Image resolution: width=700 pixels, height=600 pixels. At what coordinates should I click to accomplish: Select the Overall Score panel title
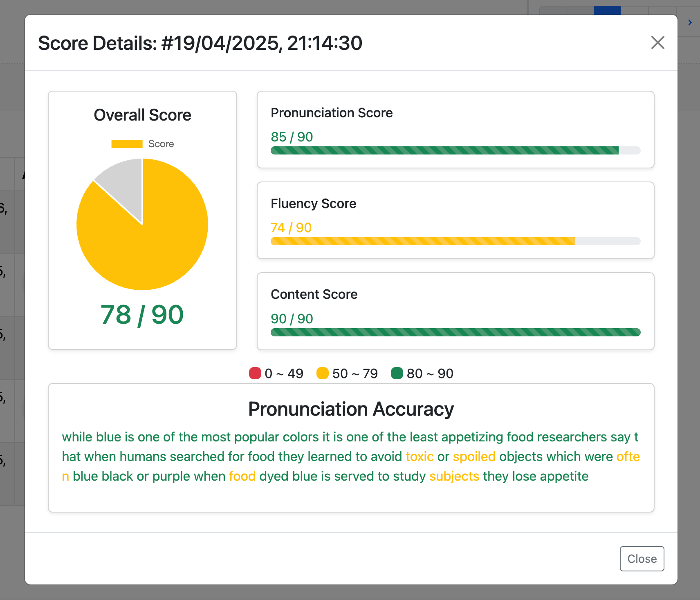coord(142,115)
